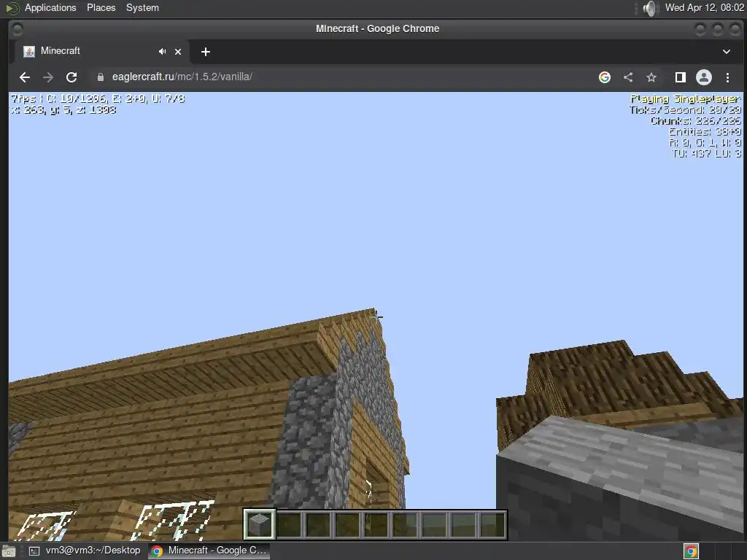The image size is (747, 560).
Task: Click the address bar URL
Action: tap(182, 77)
